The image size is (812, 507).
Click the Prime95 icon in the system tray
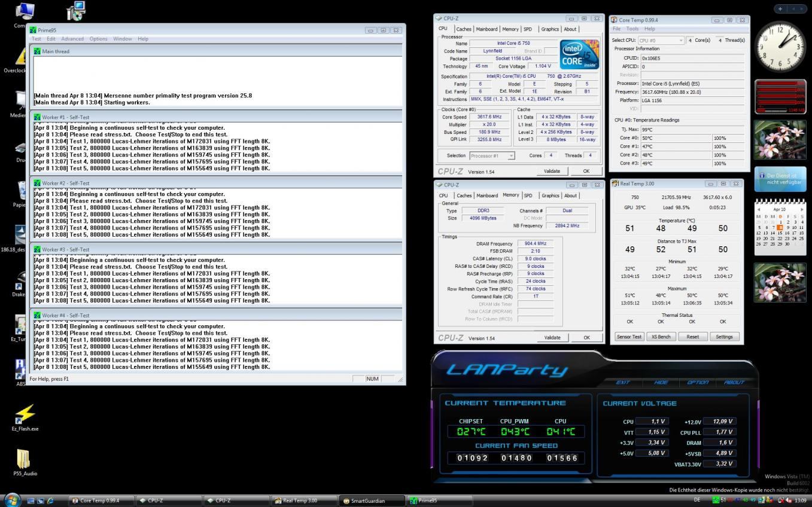click(716, 500)
